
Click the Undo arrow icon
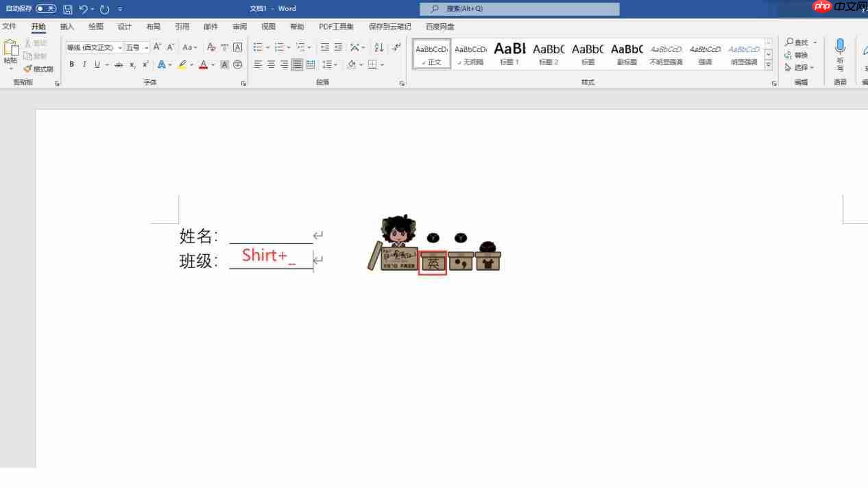click(83, 9)
